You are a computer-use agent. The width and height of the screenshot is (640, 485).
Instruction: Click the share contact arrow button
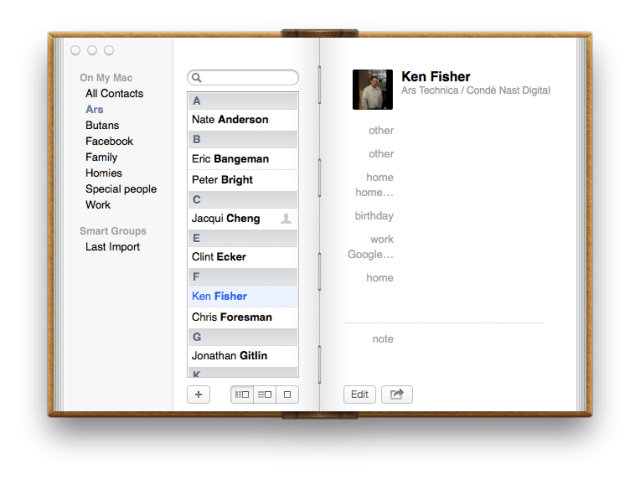(x=397, y=394)
